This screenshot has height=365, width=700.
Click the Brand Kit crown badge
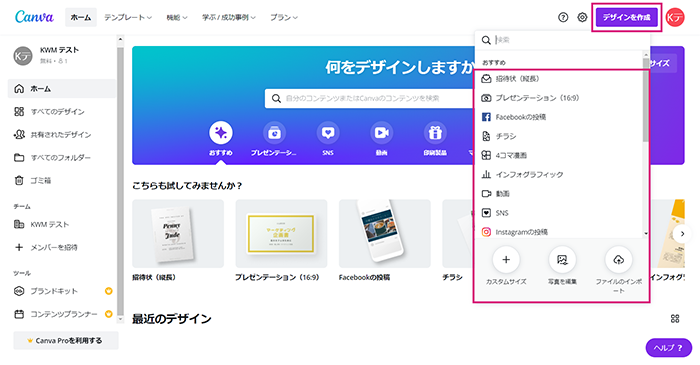point(108,291)
